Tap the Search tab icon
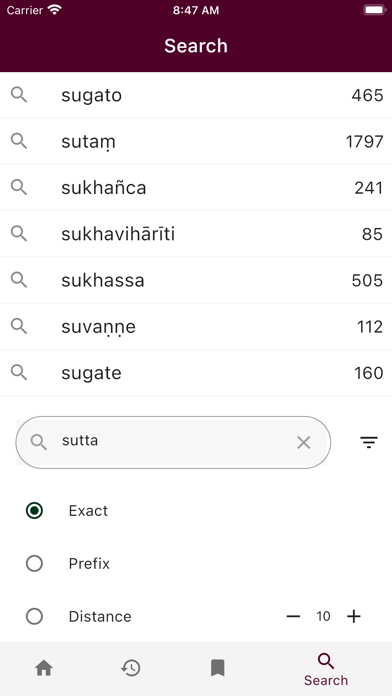392x696 pixels. [x=326, y=661]
